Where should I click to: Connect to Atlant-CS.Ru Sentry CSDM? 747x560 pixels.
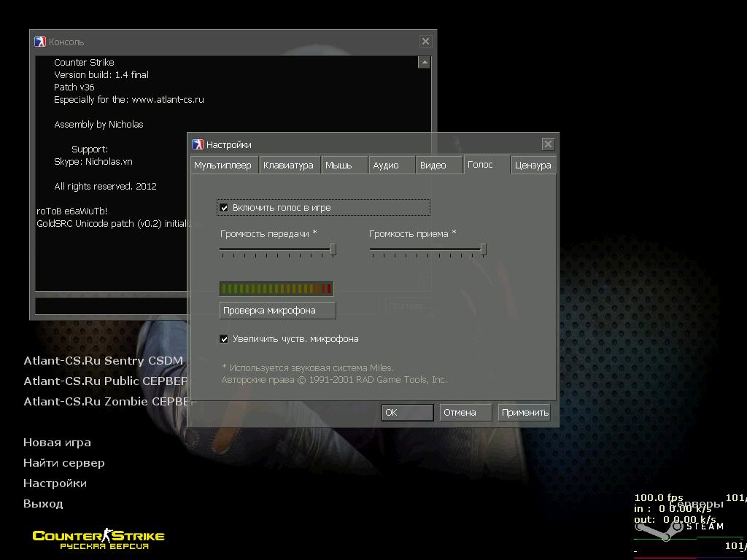click(x=104, y=360)
